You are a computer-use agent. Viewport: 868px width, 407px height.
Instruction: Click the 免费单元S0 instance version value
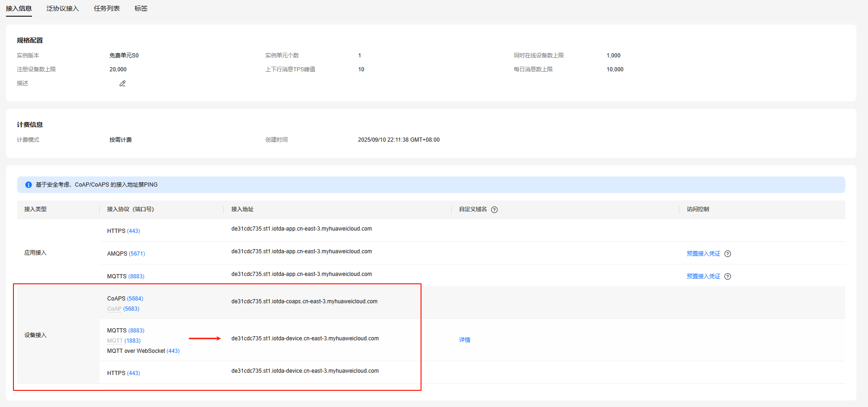point(124,56)
